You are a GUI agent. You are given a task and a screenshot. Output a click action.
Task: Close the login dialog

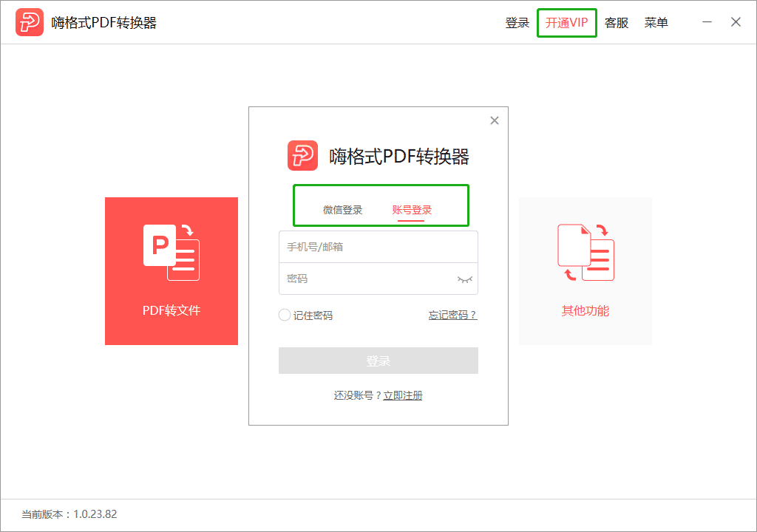[x=495, y=120]
